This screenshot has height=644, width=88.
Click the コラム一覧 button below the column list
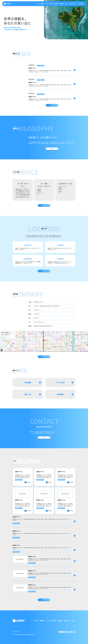click(x=44, y=600)
